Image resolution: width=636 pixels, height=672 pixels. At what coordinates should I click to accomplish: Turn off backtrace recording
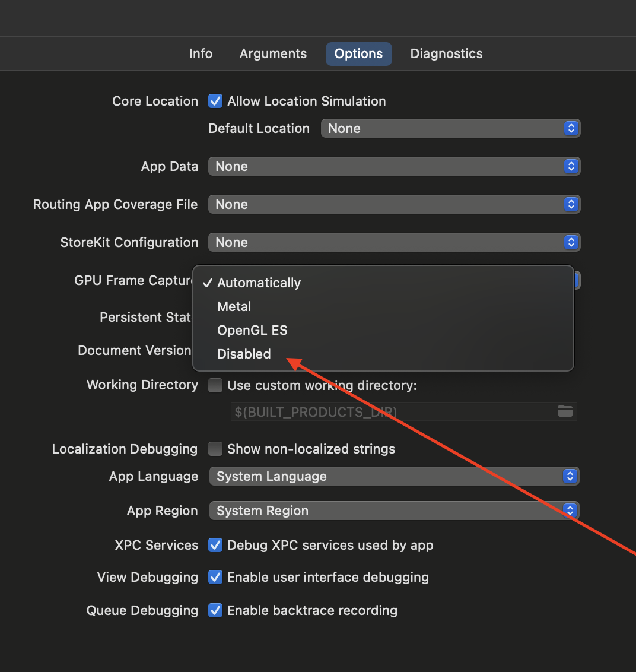[x=215, y=610]
